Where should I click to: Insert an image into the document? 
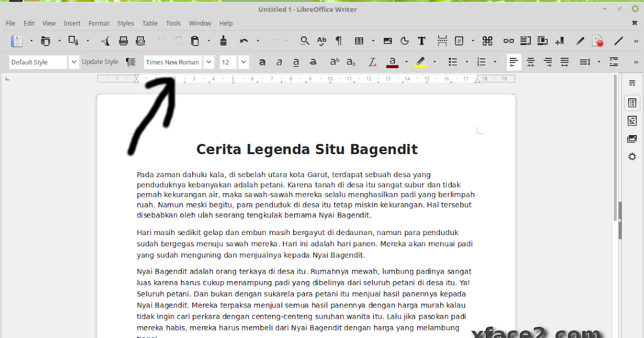pos(387,40)
